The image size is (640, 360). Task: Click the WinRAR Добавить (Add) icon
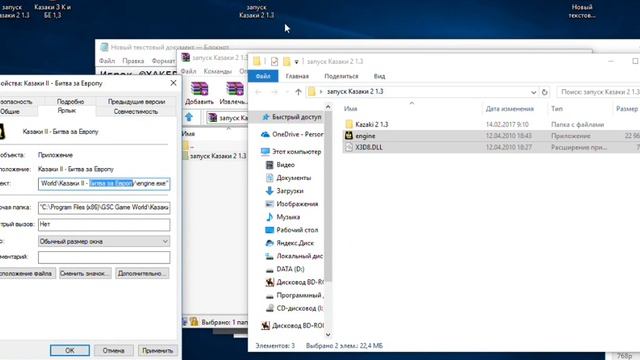click(x=200, y=89)
